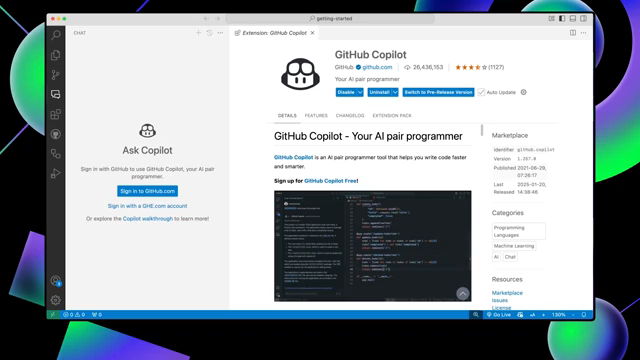Screen dimensions: 640x360
Task: Start a new chat with plus icon
Action: pos(198,33)
